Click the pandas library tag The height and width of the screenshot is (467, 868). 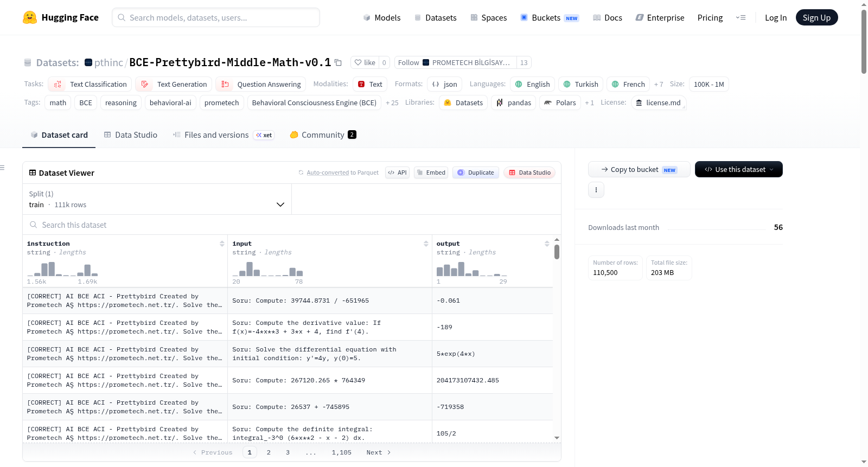click(513, 103)
